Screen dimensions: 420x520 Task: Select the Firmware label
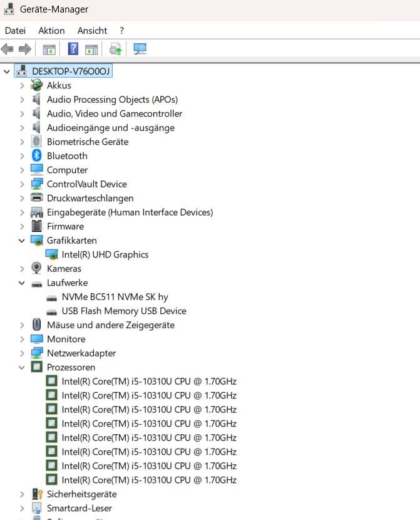[x=65, y=227]
